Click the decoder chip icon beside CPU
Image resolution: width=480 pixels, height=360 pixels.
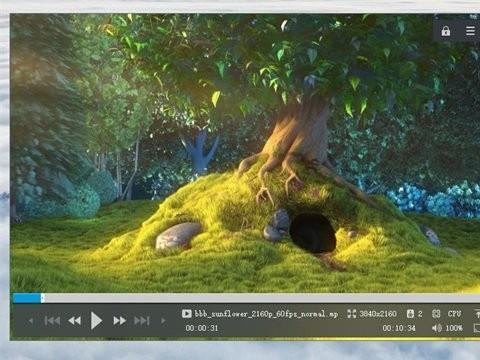[x=436, y=314]
